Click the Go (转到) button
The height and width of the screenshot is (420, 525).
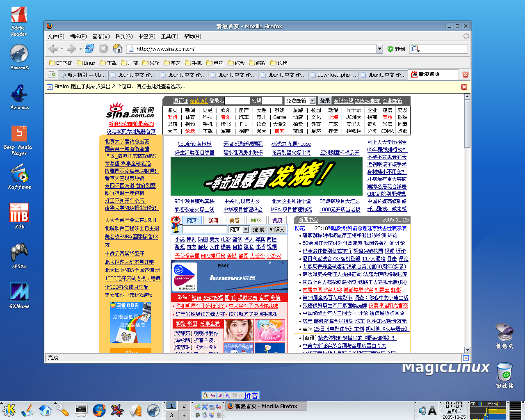coord(396,49)
